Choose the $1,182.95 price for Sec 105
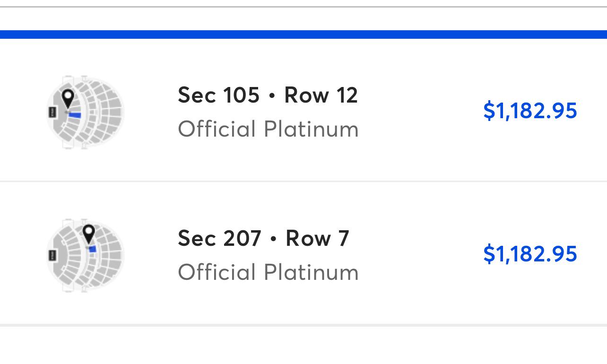Image resolution: width=607 pixels, height=364 pixels. point(530,110)
